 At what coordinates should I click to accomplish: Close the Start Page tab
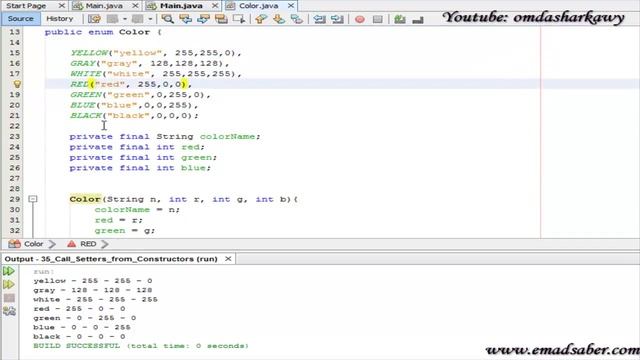(x=62, y=6)
